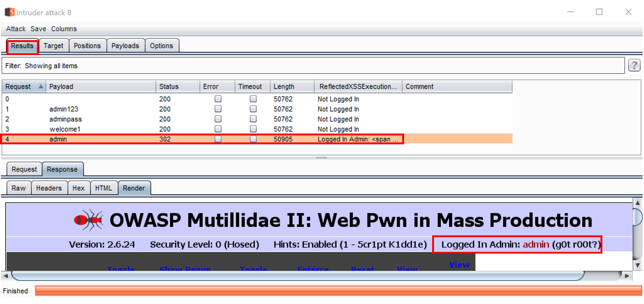Show the HTML response view

[x=104, y=188]
